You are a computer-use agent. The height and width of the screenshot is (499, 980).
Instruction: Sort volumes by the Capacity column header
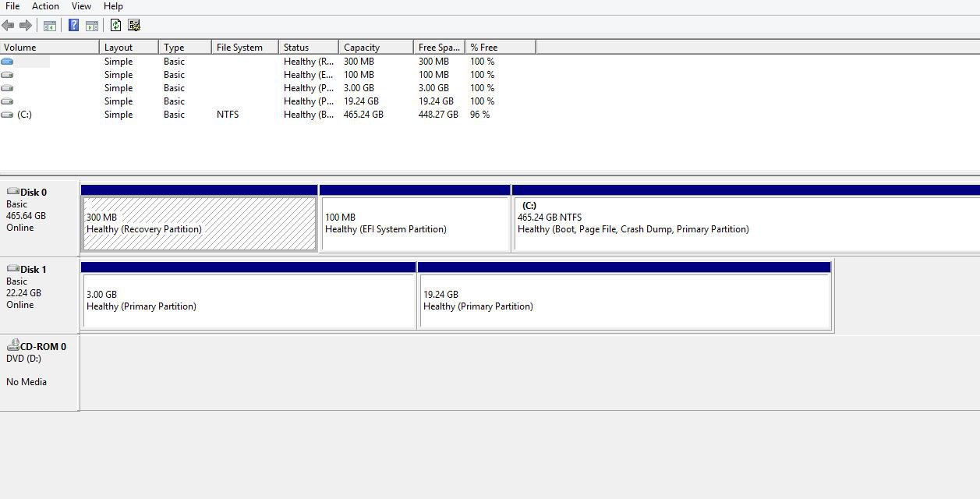click(x=374, y=46)
